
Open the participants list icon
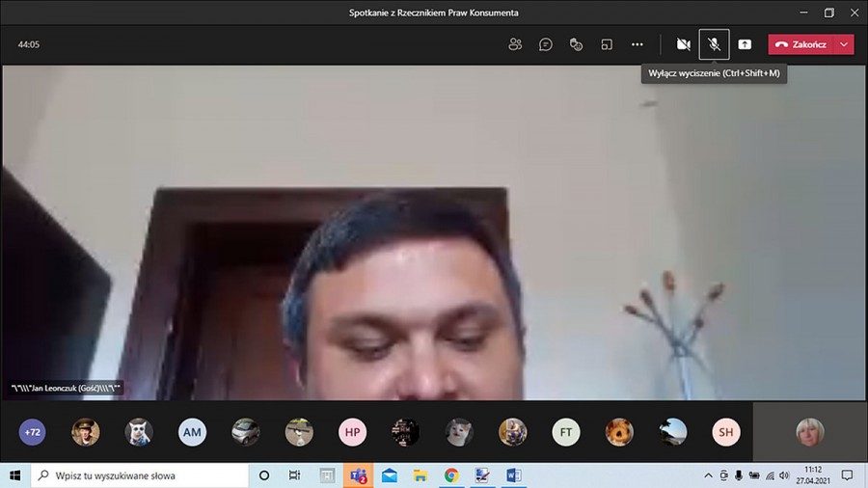click(515, 44)
